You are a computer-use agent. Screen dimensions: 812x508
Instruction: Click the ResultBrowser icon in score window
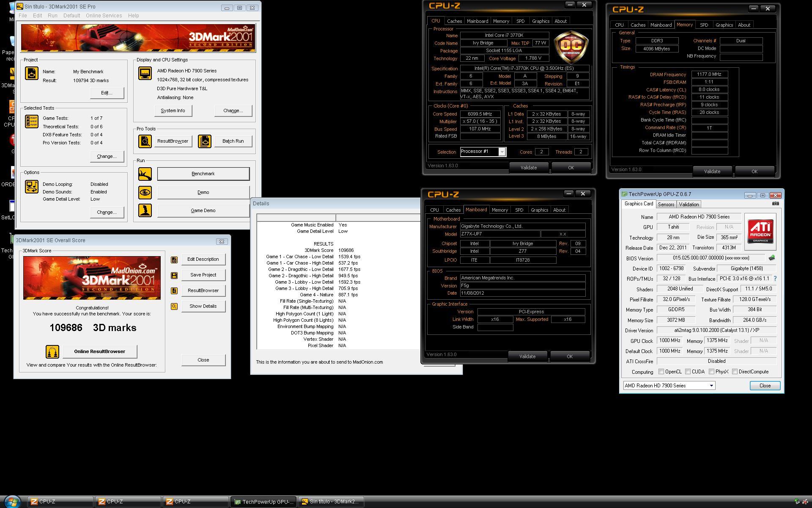tap(174, 291)
